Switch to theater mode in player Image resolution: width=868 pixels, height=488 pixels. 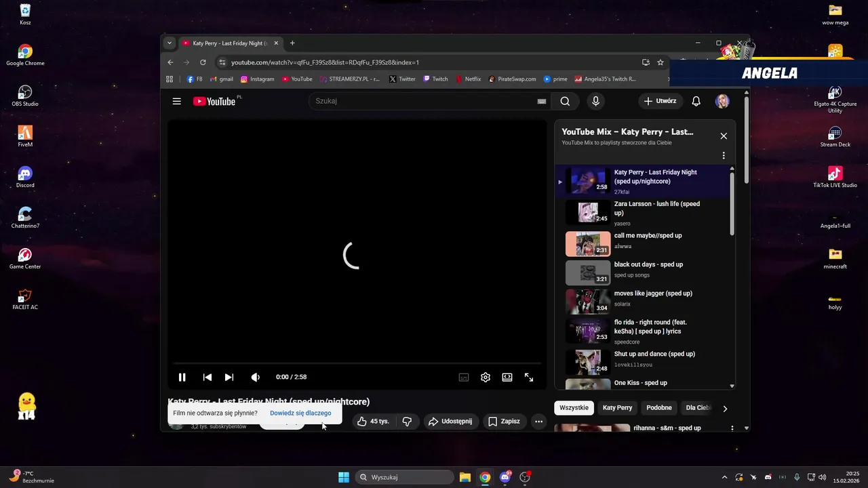click(x=507, y=378)
